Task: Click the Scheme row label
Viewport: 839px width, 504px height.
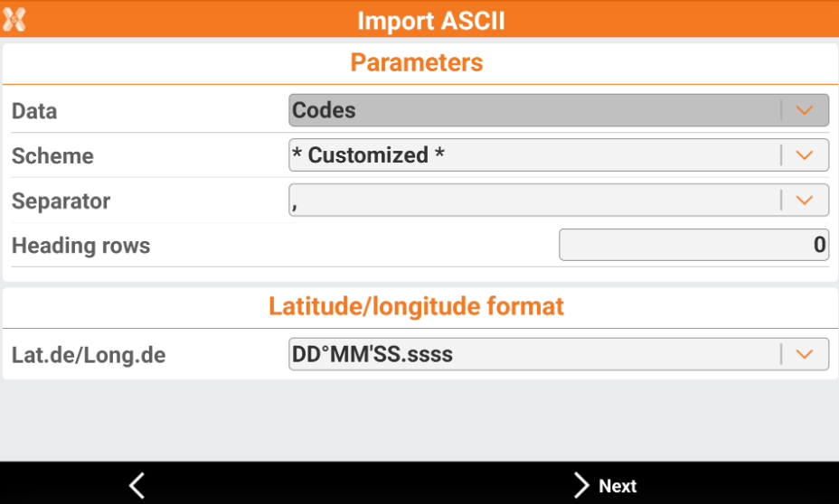Action: click(52, 156)
